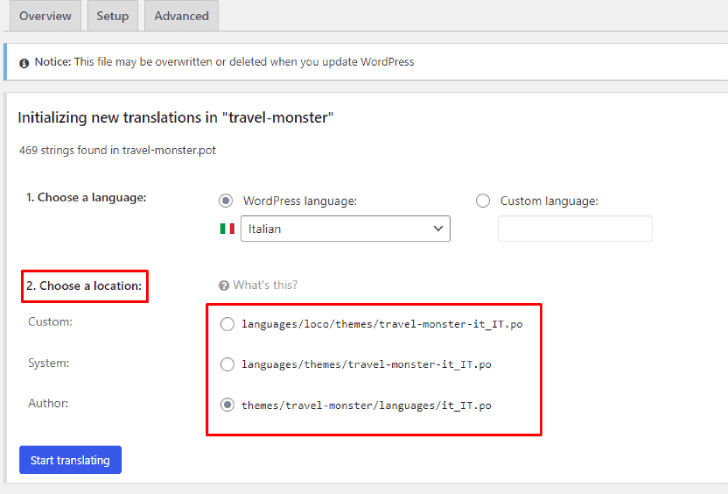
Task: Choose the languages/loco/themes custom location
Action: coord(227,324)
